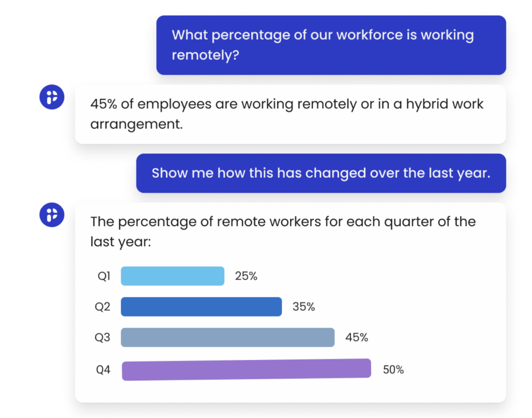Screen dimensions: 532x418
Task: Click the bot avatar beside the chart response
Action: [52, 215]
